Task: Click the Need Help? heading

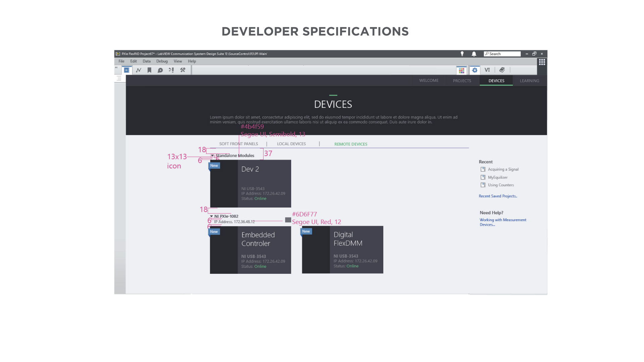Action: pos(491,213)
